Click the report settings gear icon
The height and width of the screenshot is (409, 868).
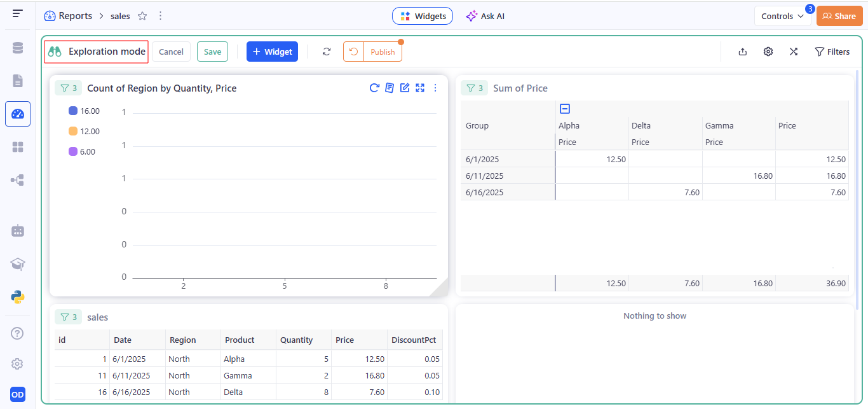[768, 52]
